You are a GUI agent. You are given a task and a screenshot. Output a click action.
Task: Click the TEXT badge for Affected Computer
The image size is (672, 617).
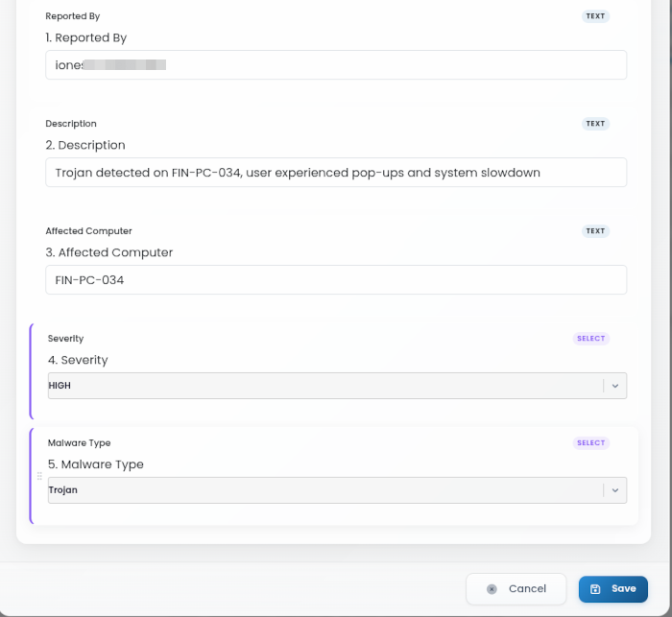pyautogui.click(x=595, y=231)
